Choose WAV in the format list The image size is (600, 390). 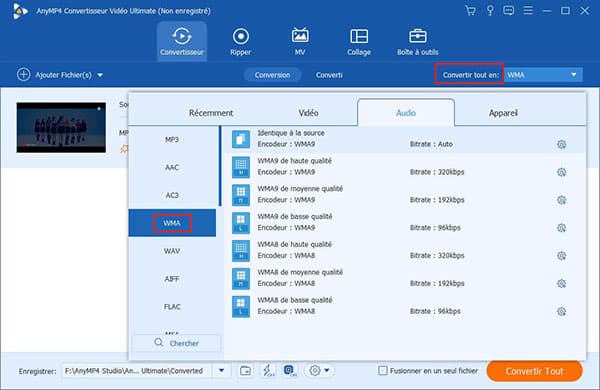pos(172,251)
